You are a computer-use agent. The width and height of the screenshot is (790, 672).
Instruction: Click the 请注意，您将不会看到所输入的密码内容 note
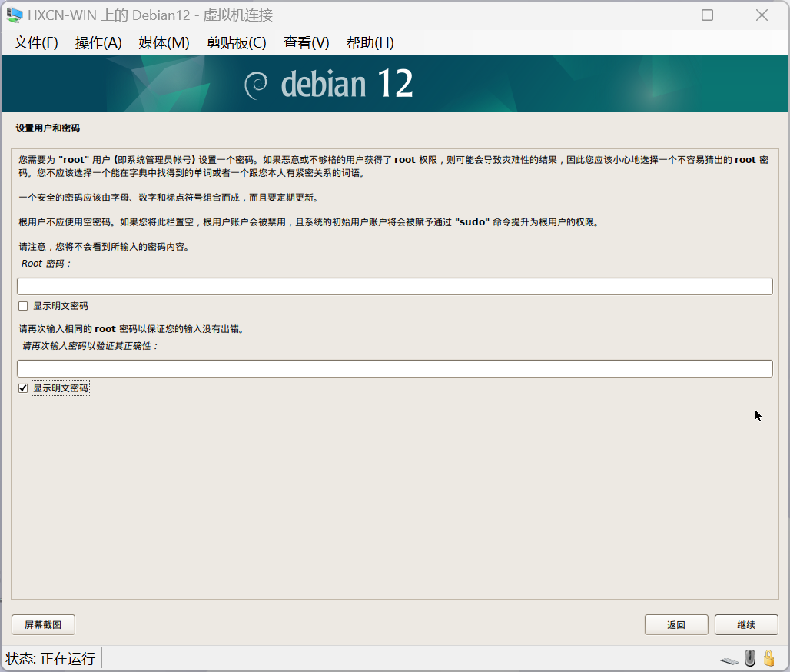[105, 247]
